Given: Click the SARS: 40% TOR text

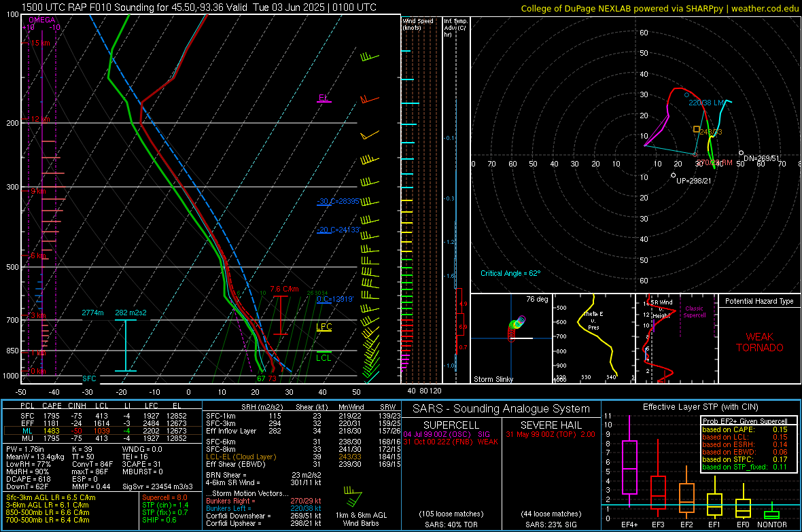Looking at the screenshot, I should coord(451,525).
